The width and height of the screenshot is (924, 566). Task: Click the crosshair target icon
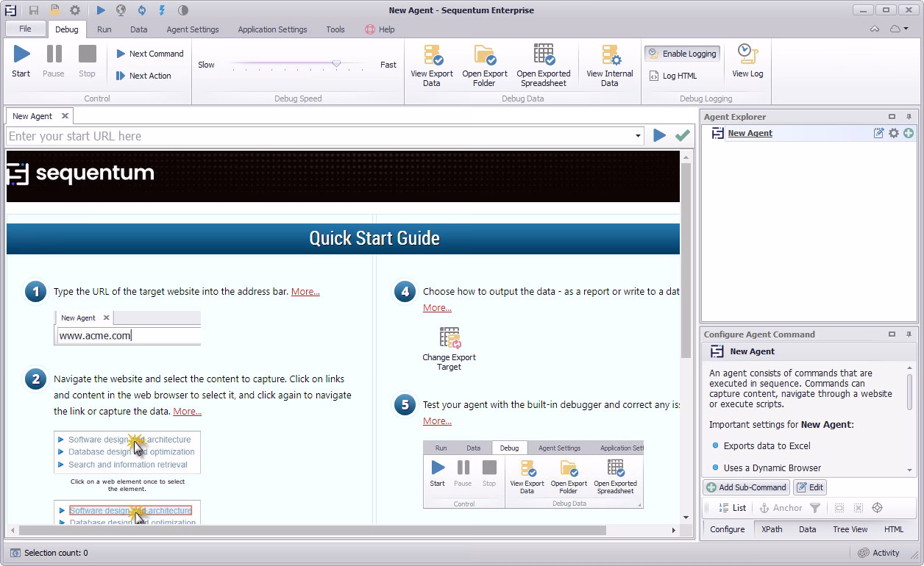[x=877, y=508]
